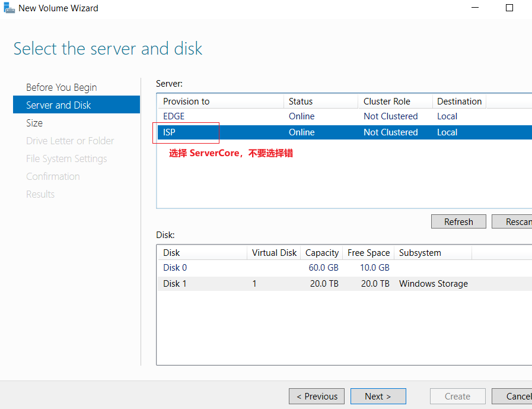Click the New Volume Wizard title icon
Image resolution: width=532 pixels, height=409 pixels.
[x=9, y=8]
